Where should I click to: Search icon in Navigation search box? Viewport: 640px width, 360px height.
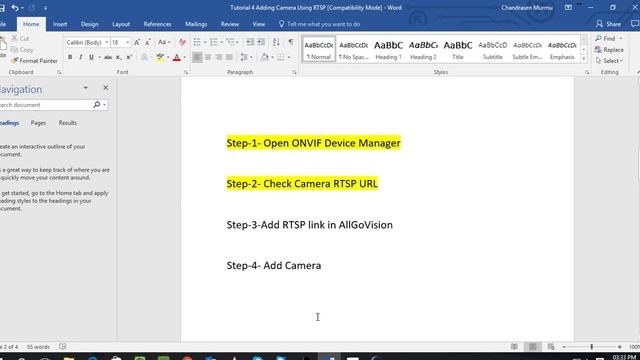97,105
